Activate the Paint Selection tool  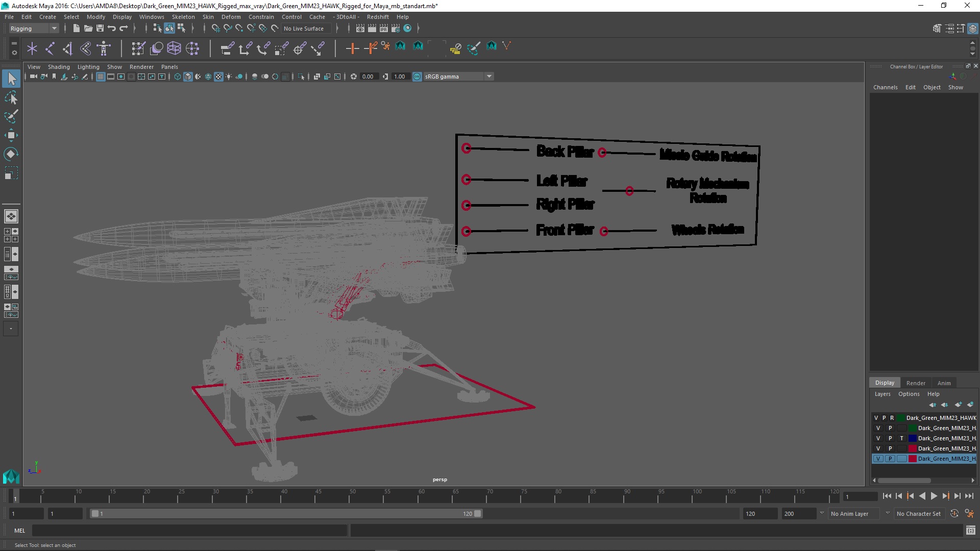11,116
